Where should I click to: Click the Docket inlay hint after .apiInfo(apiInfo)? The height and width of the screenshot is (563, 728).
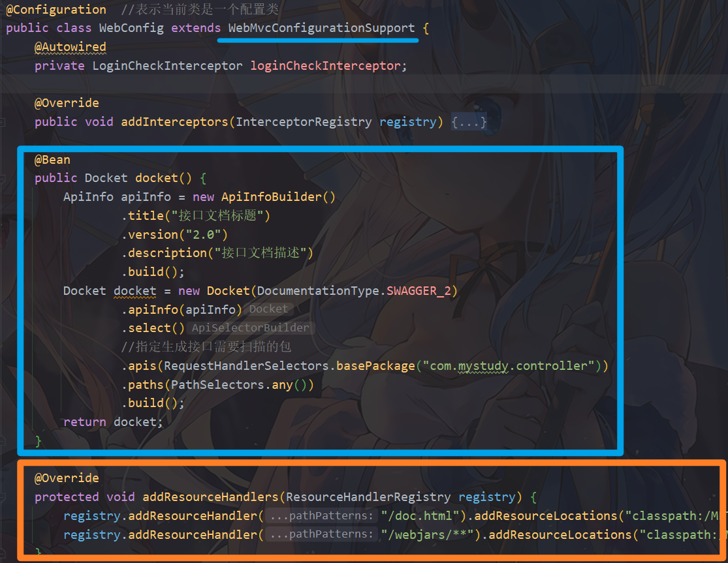click(x=268, y=309)
